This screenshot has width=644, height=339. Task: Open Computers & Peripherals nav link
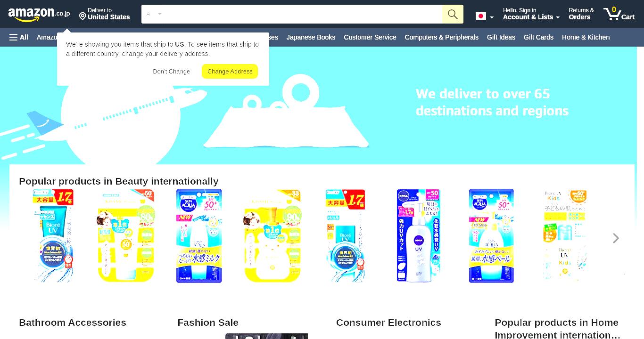tap(441, 37)
